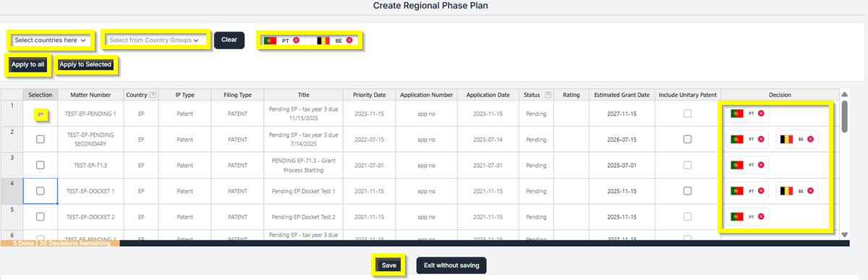Click Exit without saving button
The width and height of the screenshot is (868, 280).
451,266
